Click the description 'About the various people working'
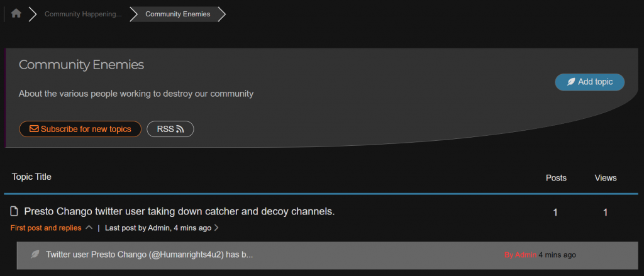 pos(136,94)
